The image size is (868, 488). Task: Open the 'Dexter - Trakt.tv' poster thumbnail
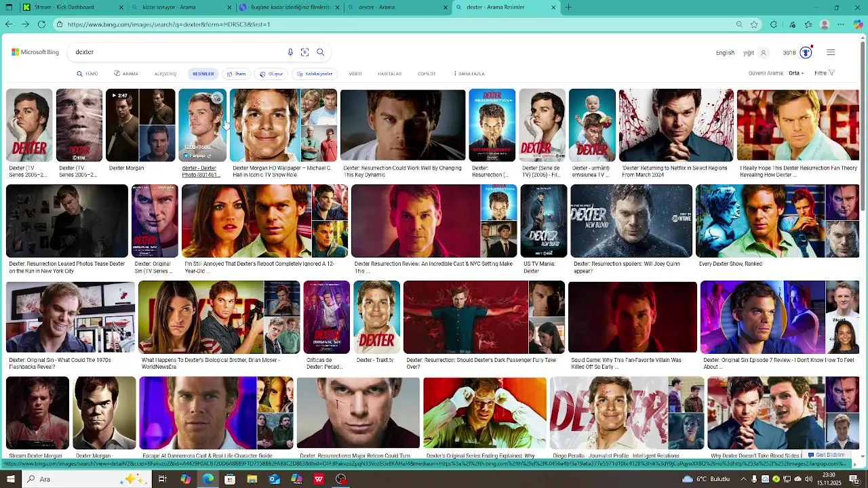(376, 317)
